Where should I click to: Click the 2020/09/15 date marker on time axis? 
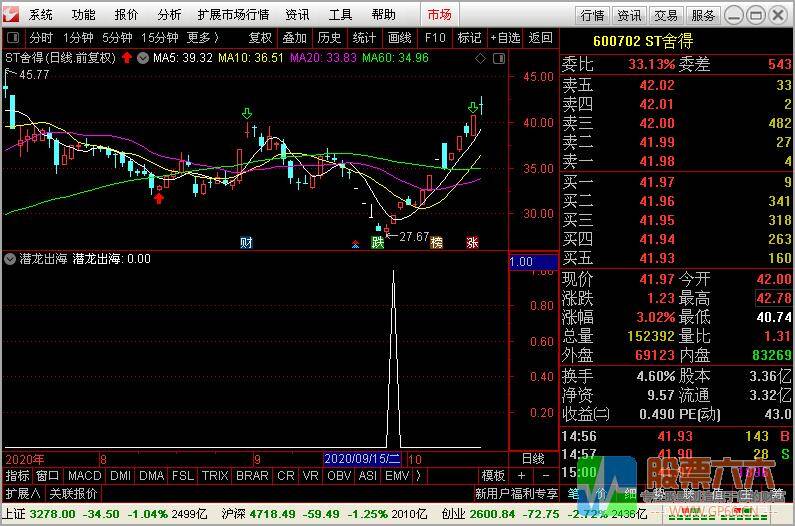pos(362,459)
